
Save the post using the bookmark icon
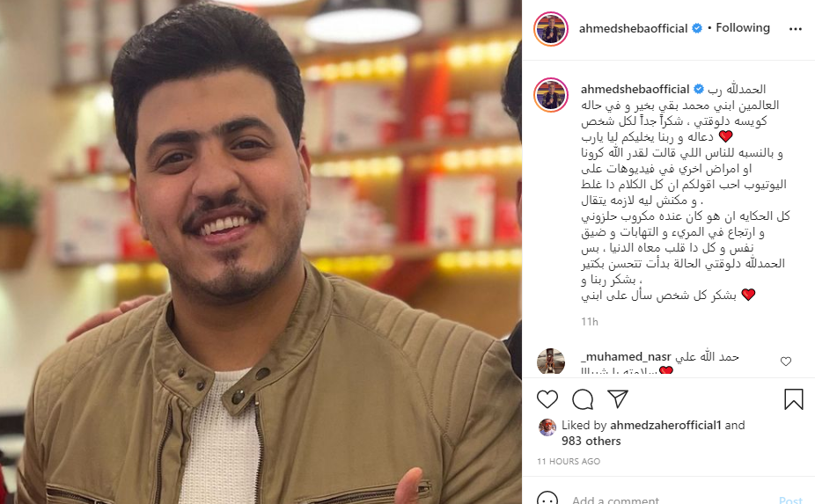pyautogui.click(x=793, y=399)
